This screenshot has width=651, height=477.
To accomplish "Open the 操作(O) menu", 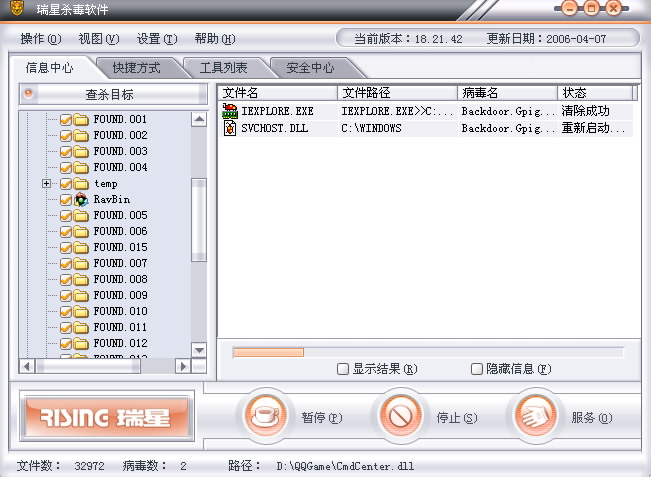I will pyautogui.click(x=41, y=39).
